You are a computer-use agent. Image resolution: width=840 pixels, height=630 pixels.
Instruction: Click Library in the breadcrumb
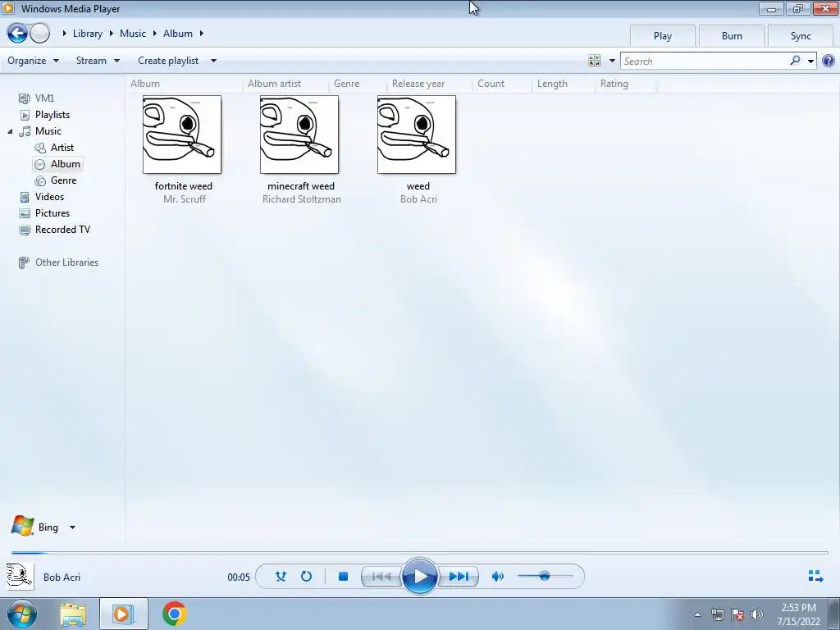point(87,33)
